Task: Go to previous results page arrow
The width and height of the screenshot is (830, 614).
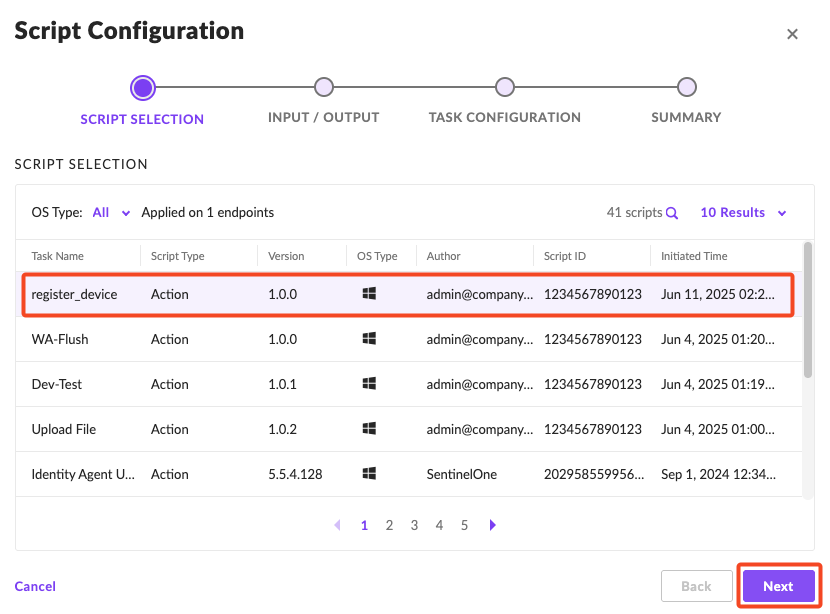Action: coord(337,525)
